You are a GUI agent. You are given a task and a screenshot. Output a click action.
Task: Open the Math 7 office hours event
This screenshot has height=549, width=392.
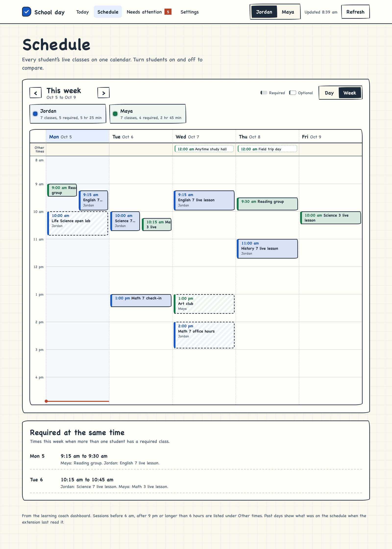[x=204, y=335]
